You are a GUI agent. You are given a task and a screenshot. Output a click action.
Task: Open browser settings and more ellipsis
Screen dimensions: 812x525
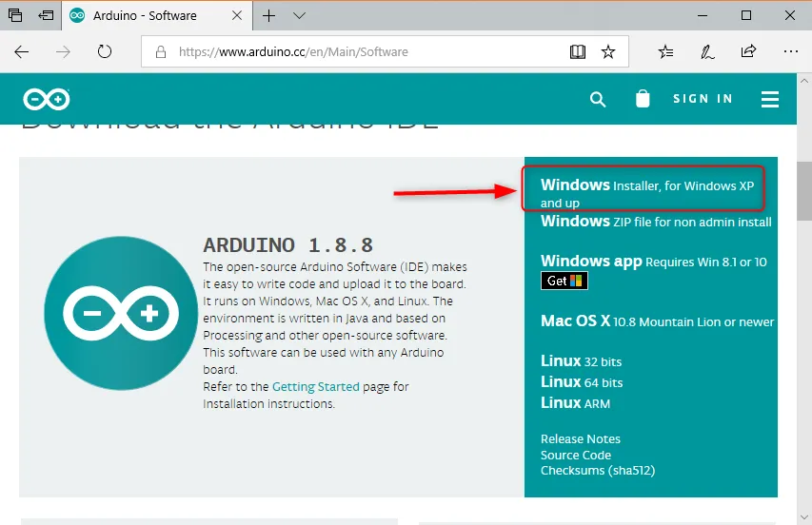click(791, 51)
